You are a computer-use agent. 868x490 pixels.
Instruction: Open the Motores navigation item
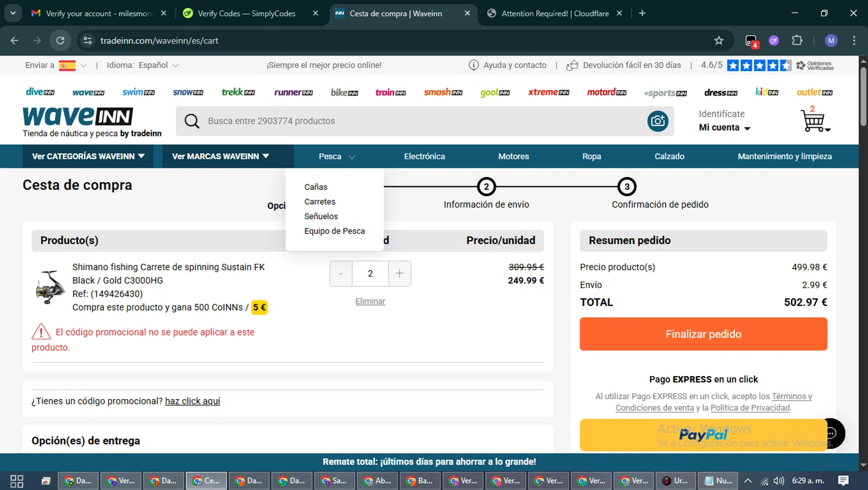[x=513, y=156]
